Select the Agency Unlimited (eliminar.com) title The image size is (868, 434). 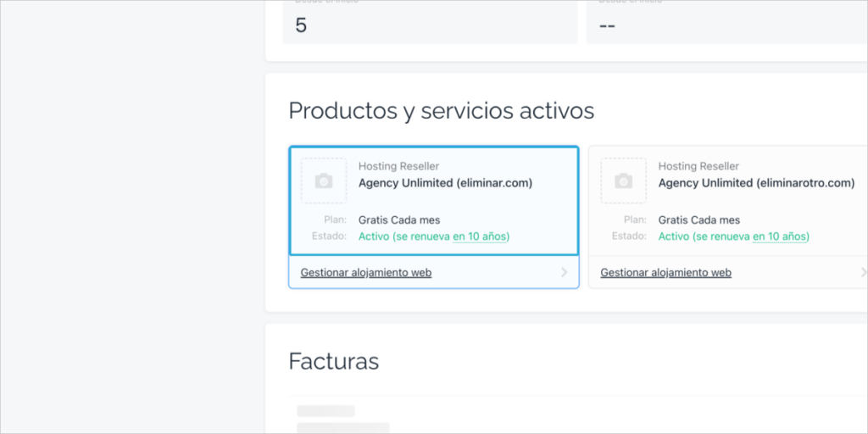click(446, 183)
